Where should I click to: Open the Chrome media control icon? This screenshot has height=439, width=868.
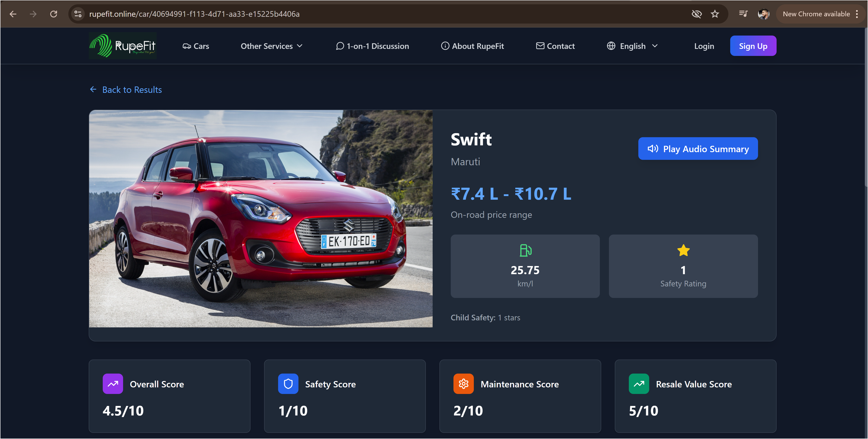743,14
